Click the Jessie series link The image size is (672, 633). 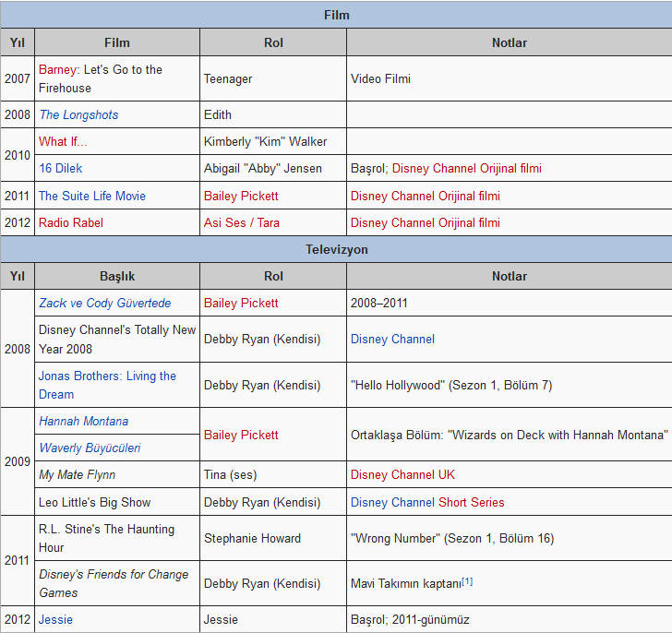(55, 620)
